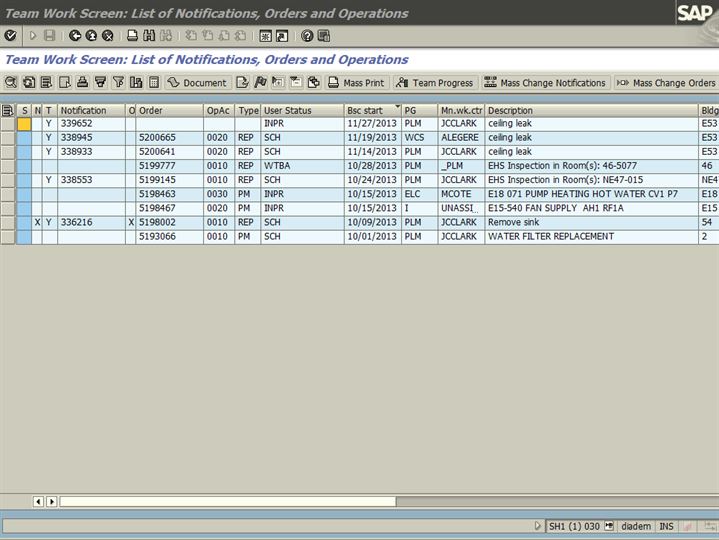Select the row selector for notification 339652

coord(8,124)
